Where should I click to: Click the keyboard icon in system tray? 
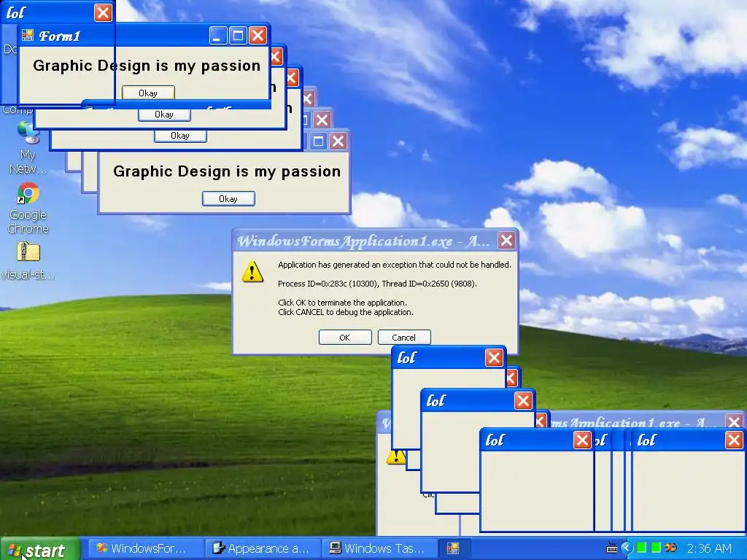point(612,548)
